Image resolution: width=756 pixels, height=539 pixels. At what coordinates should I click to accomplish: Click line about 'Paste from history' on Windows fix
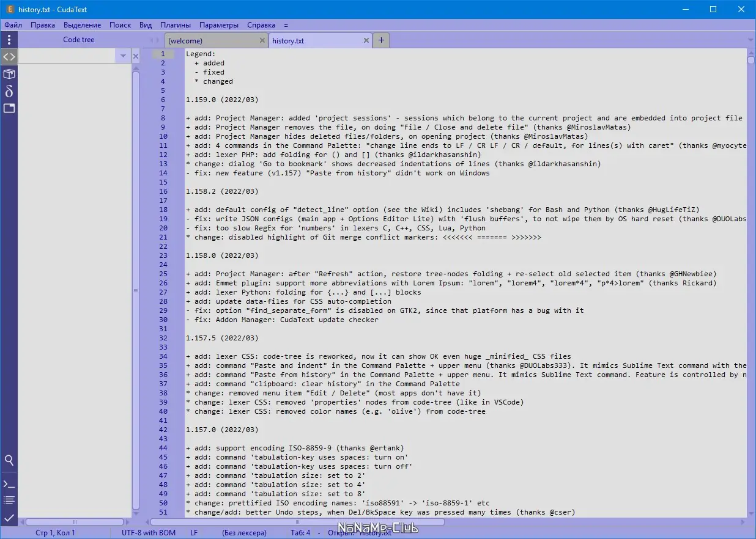338,173
